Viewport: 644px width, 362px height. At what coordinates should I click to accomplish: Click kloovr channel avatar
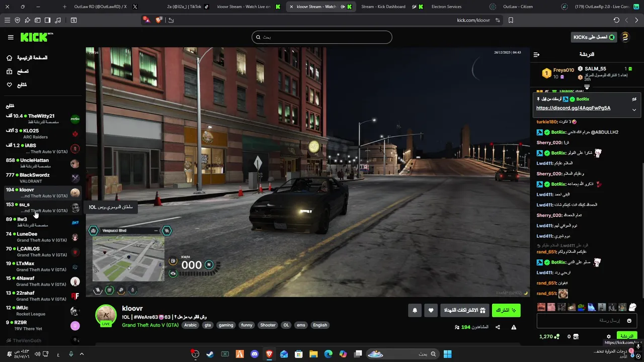(x=106, y=315)
